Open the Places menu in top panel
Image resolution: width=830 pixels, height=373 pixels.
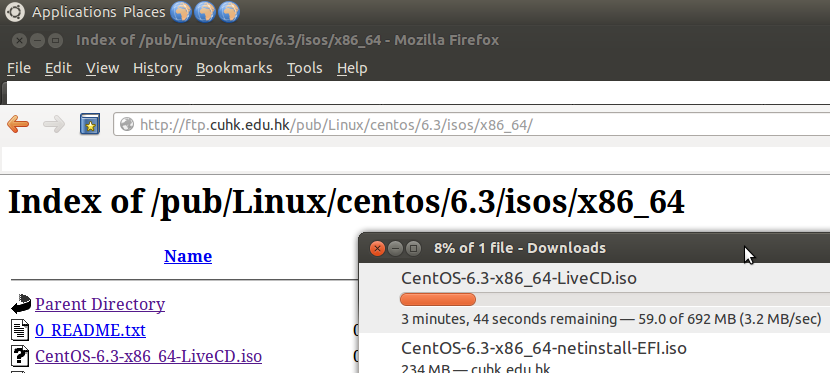(x=144, y=12)
